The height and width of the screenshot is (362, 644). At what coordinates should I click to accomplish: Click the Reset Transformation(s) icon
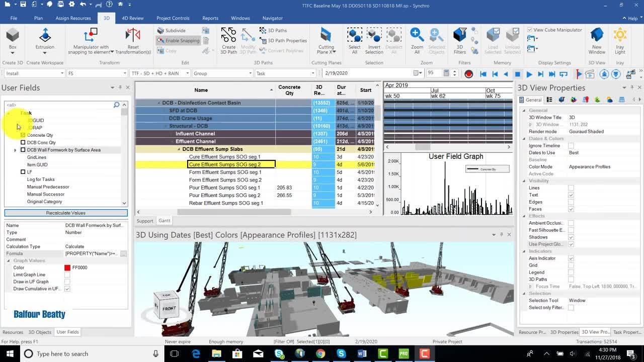(133, 36)
